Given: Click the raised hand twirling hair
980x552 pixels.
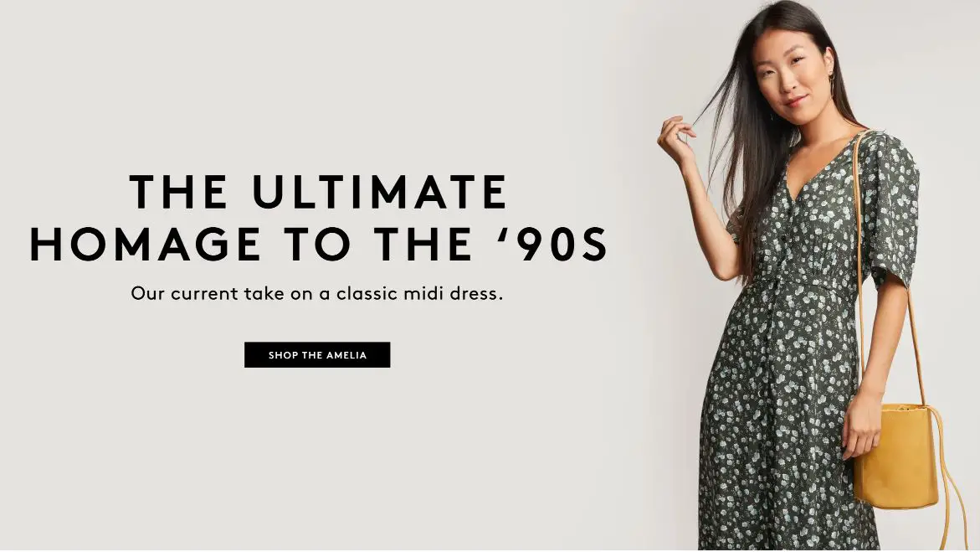Looking at the screenshot, I should 676,141.
